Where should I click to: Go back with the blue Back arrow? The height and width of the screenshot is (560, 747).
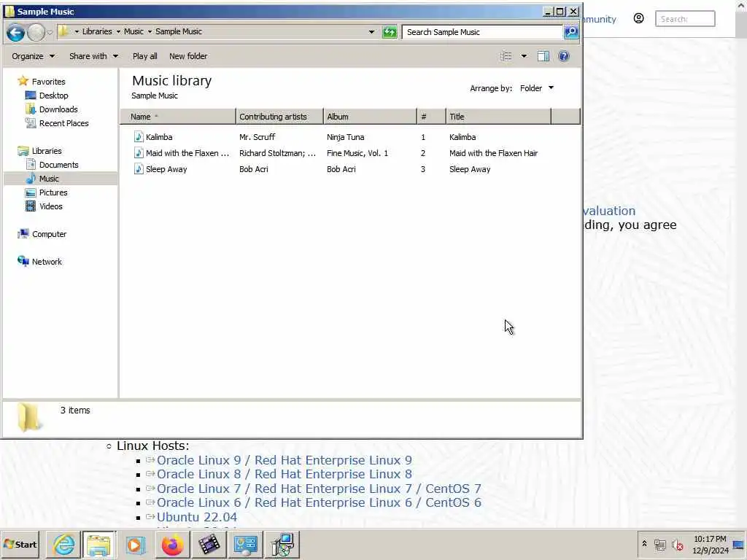pyautogui.click(x=15, y=32)
